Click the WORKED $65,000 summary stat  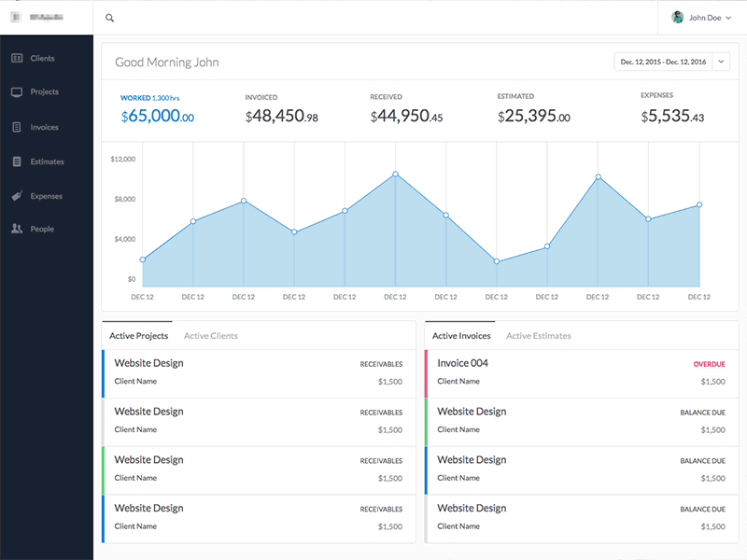[159, 108]
